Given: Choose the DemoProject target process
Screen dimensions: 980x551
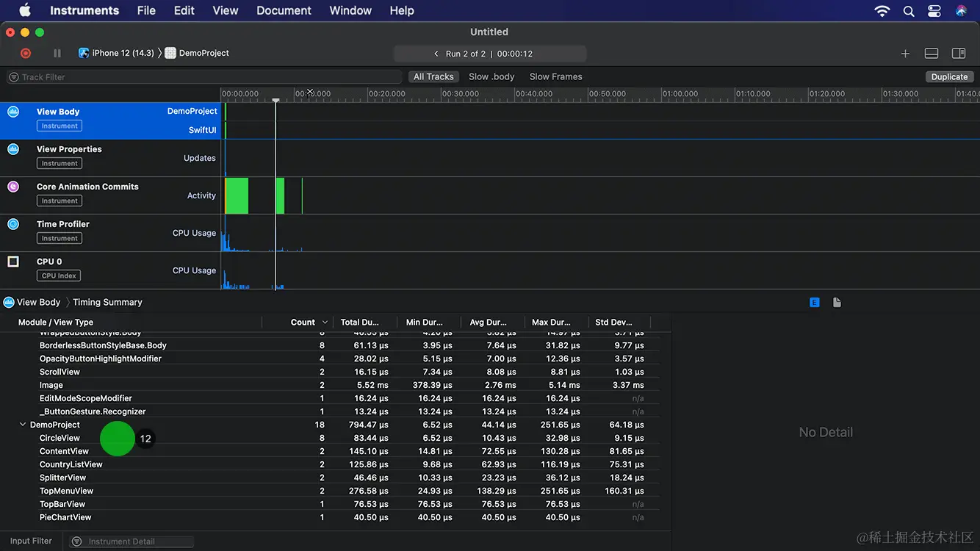Looking at the screenshot, I should (197, 53).
